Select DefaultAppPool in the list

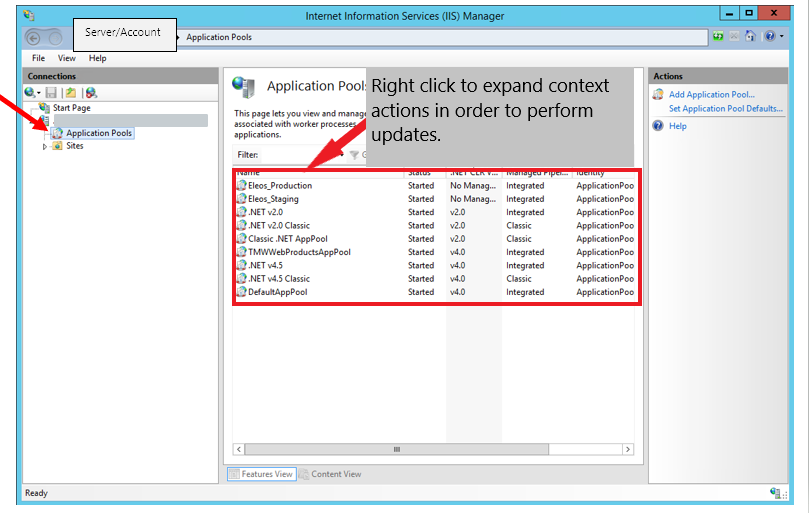tap(435, 292)
